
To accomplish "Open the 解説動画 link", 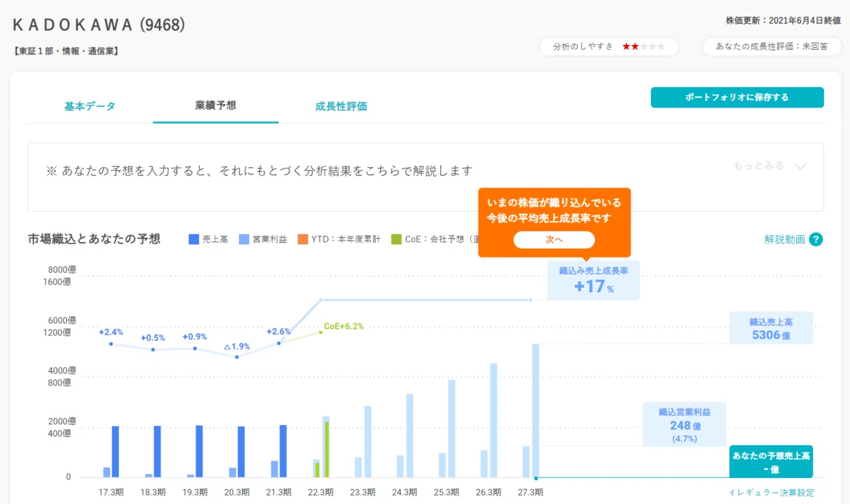I will [x=784, y=240].
